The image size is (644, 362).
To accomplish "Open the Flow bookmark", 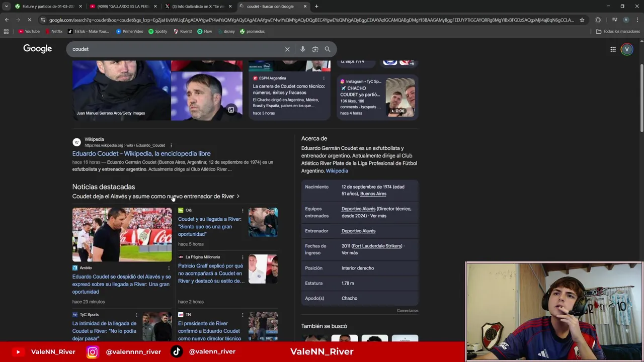I will click(204, 31).
